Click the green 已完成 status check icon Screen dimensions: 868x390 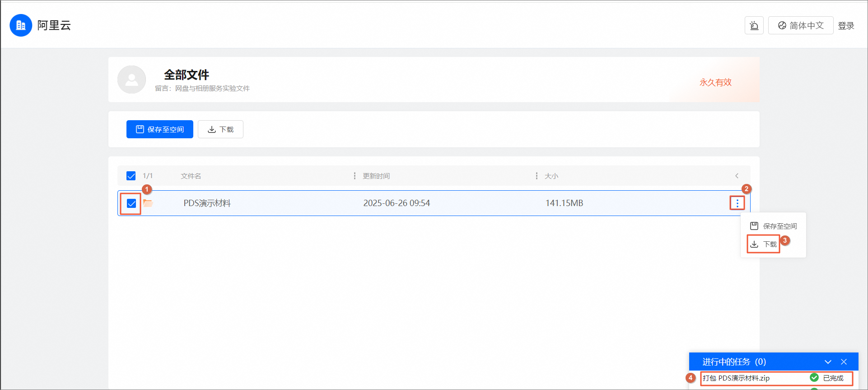pyautogui.click(x=814, y=377)
